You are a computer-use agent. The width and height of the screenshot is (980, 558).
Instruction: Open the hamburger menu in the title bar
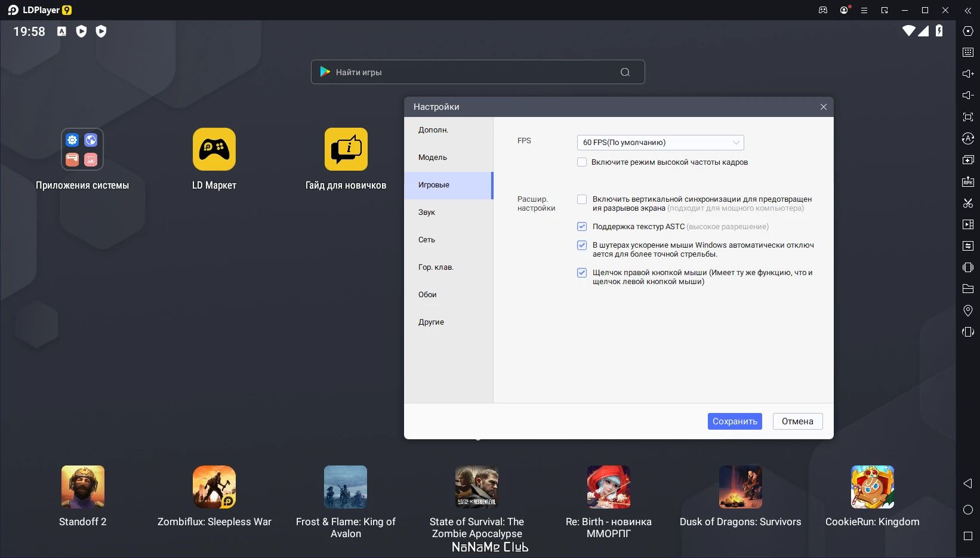click(864, 10)
